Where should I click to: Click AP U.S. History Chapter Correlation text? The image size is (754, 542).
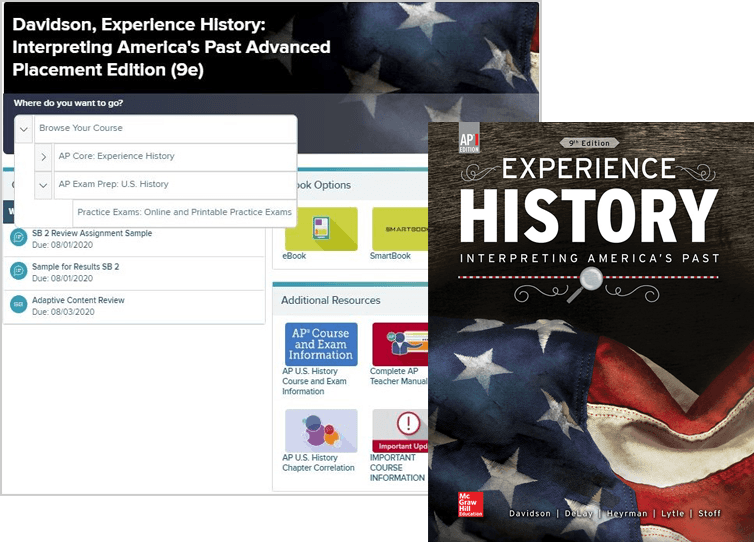tap(318, 463)
